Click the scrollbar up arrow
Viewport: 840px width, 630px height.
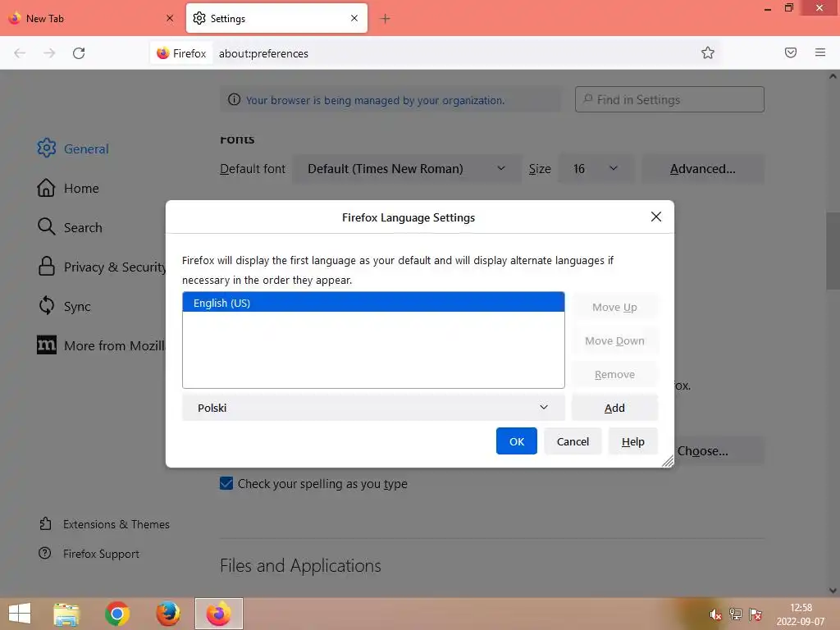coord(833,76)
